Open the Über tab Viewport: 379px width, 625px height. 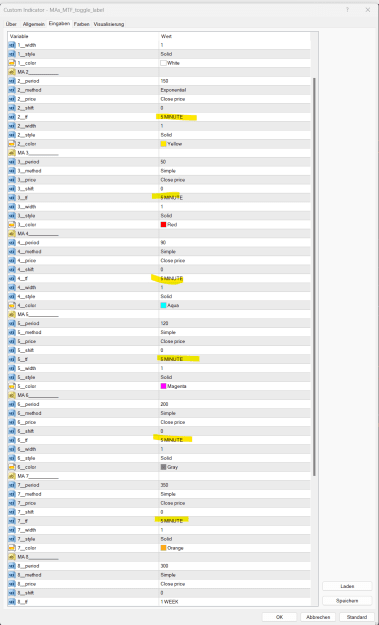(x=11, y=24)
